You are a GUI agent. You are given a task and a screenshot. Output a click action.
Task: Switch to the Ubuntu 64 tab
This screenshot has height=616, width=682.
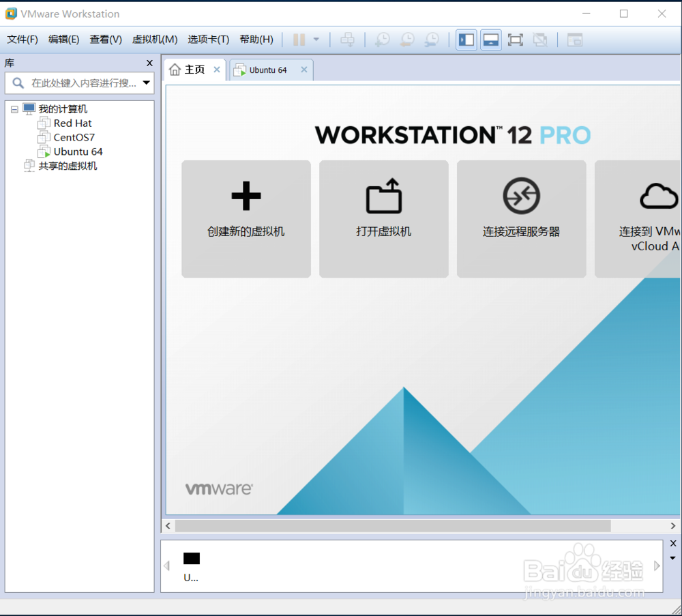(268, 70)
